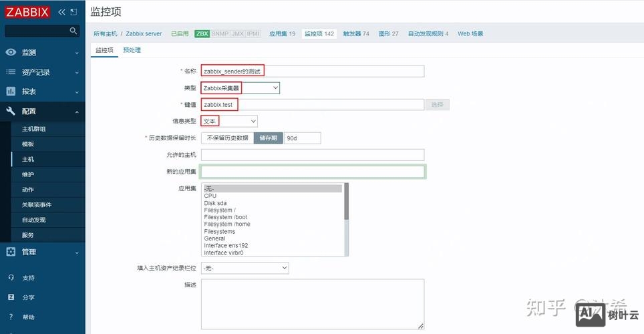Click the search magnifier icon
Screen dimensions: 644x334
73,31
